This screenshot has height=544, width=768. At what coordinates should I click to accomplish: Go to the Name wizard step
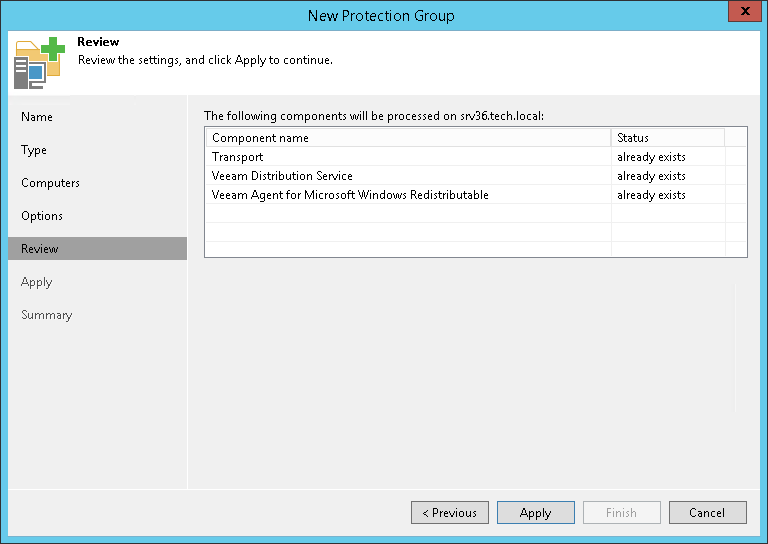coord(37,117)
